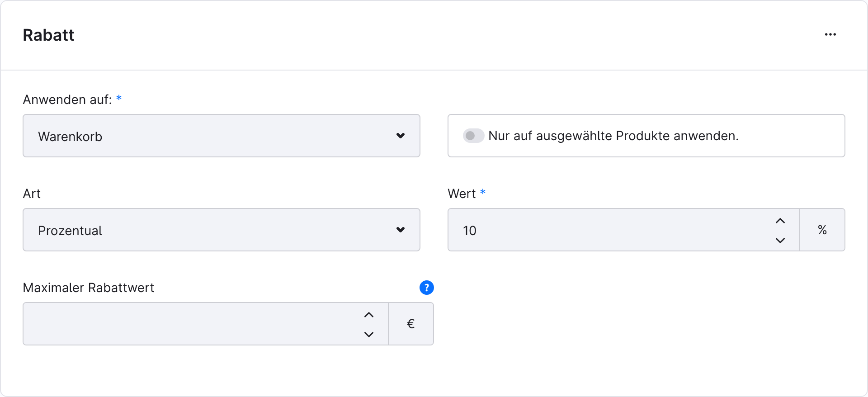Increase the Wert value with up arrow
Image resolution: width=868 pixels, height=397 pixels.
pyautogui.click(x=780, y=221)
